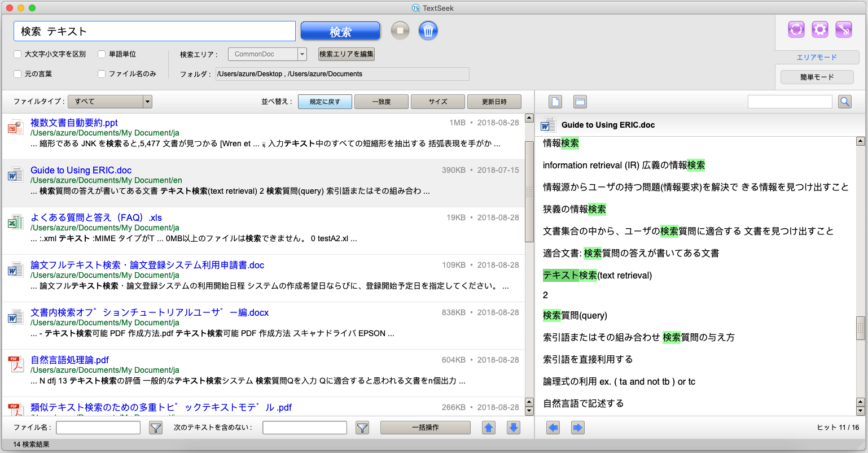Click the filename filter funnel icon
Image resolution: width=868 pixels, height=453 pixels.
click(x=156, y=428)
